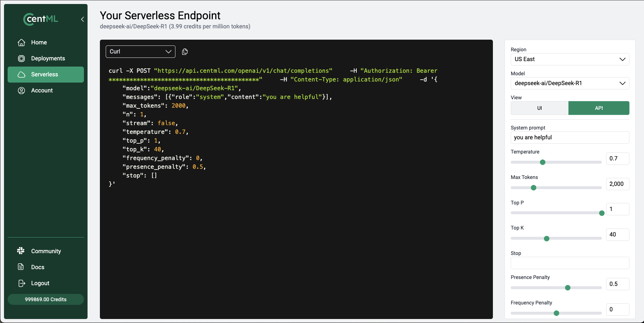Switch to the UI view
644x323 pixels.
539,108
